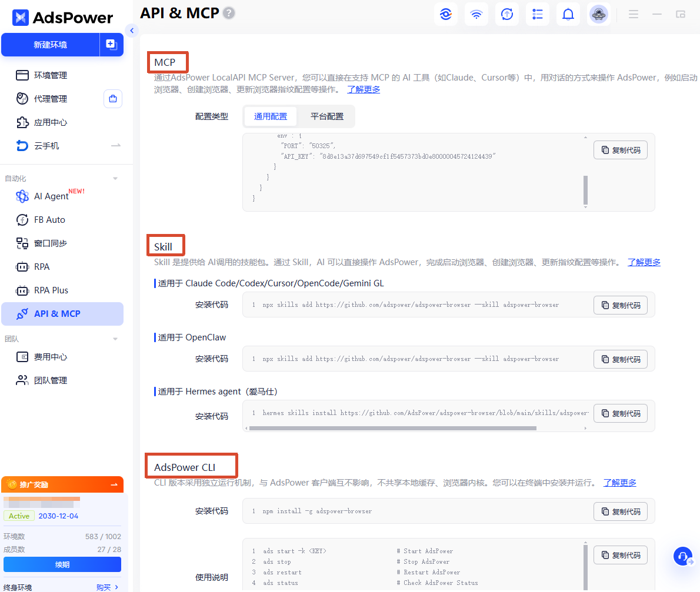Select the 通用配置 tab
The width and height of the screenshot is (700, 592).
point(271,116)
